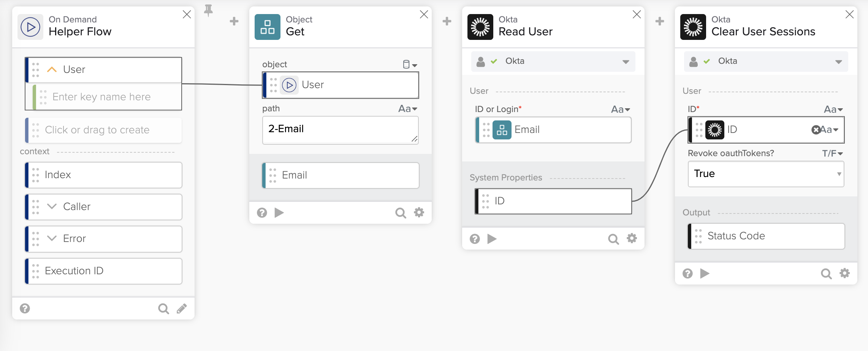Expand the Caller context field
Viewport: 868px width, 351px height.
[x=52, y=207]
